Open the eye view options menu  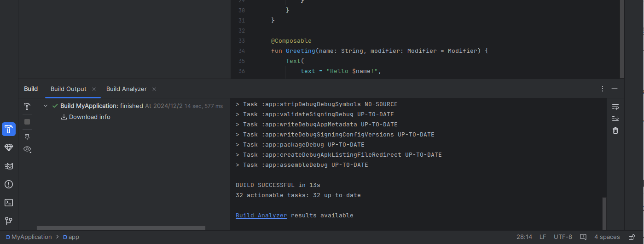28,149
